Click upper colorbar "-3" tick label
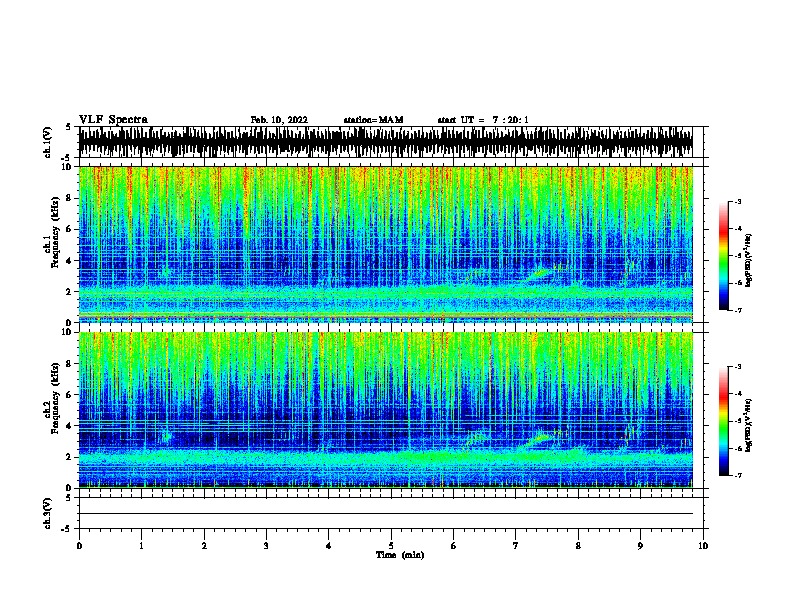 pyautogui.click(x=738, y=202)
